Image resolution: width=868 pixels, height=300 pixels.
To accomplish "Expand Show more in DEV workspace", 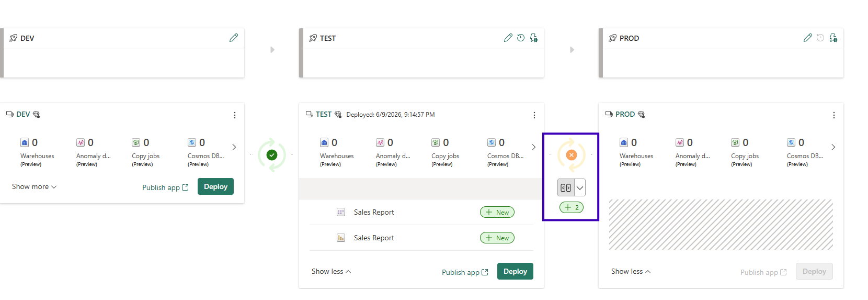I will 35,186.
